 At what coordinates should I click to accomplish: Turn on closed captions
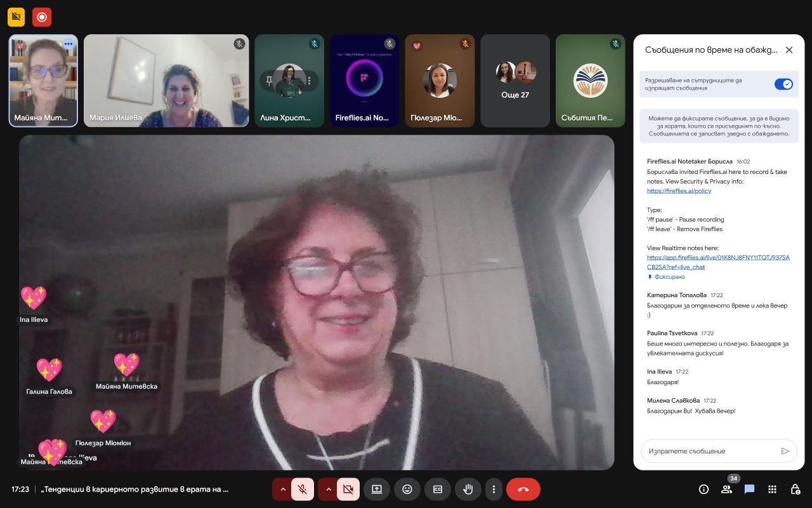[438, 489]
